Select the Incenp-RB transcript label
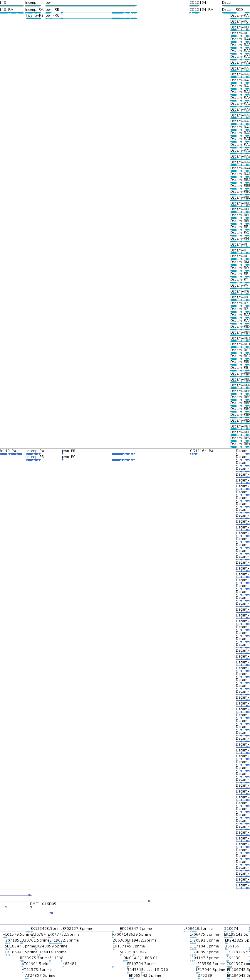This screenshot has width=250, height=980. [35, 16]
